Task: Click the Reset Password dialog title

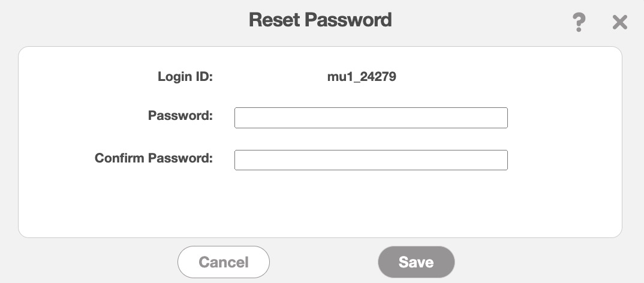Action: pyautogui.click(x=320, y=20)
